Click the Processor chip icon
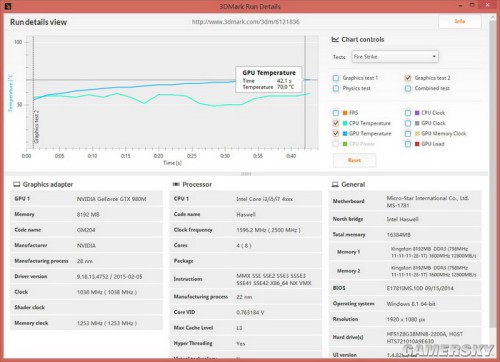This screenshot has height=362, width=500. pyautogui.click(x=176, y=184)
